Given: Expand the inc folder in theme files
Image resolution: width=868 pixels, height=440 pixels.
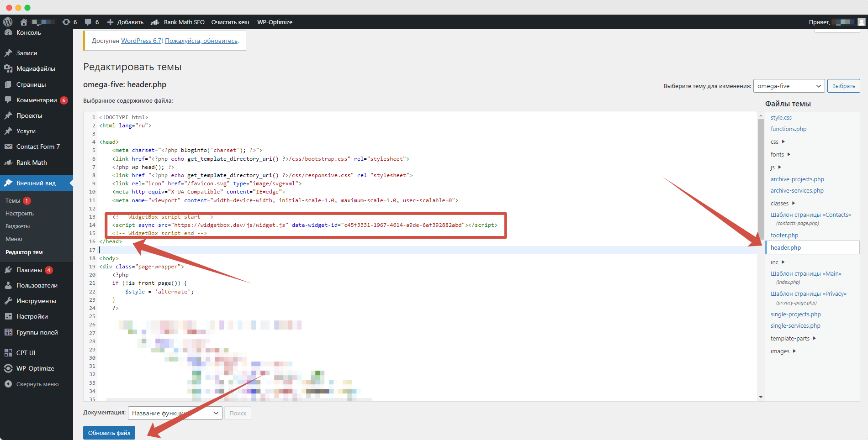Looking at the screenshot, I should click(778, 262).
